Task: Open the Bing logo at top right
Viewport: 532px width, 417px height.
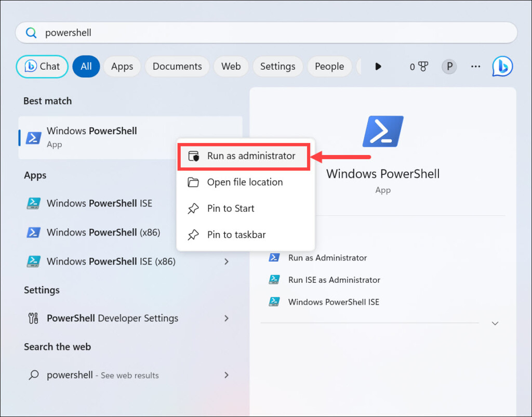Action: pyautogui.click(x=502, y=67)
